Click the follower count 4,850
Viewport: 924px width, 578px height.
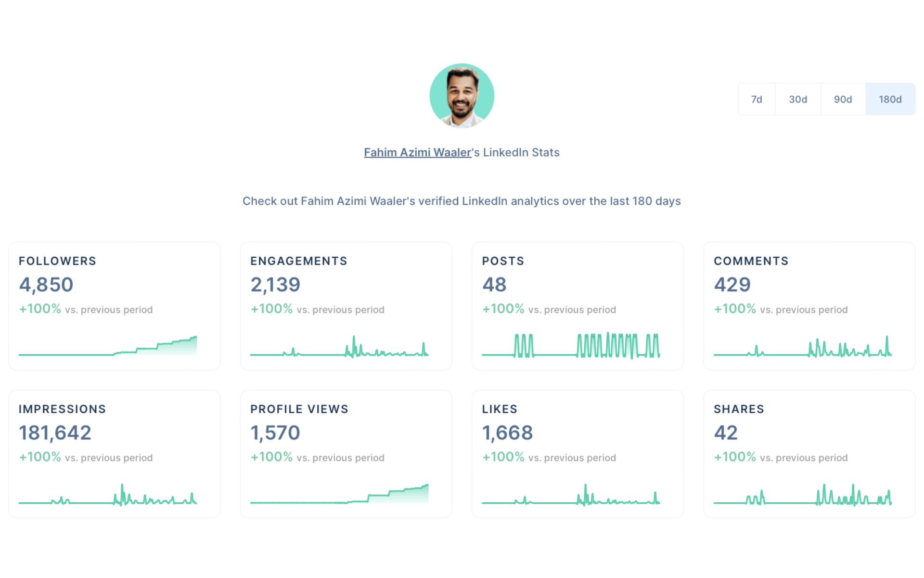[x=46, y=285]
